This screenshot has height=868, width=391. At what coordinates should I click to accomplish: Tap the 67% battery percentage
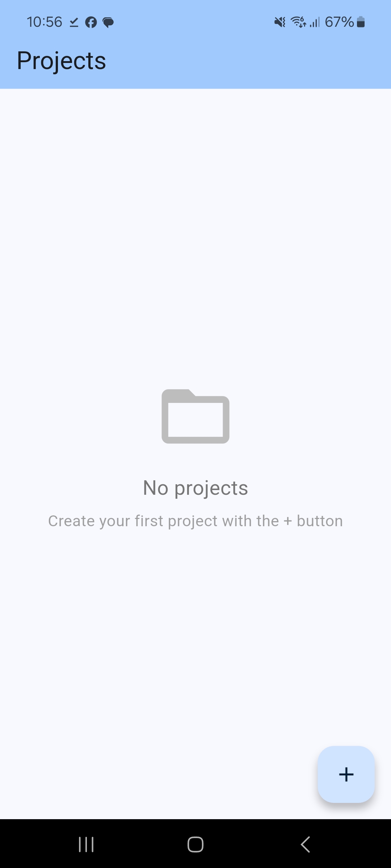click(x=339, y=22)
